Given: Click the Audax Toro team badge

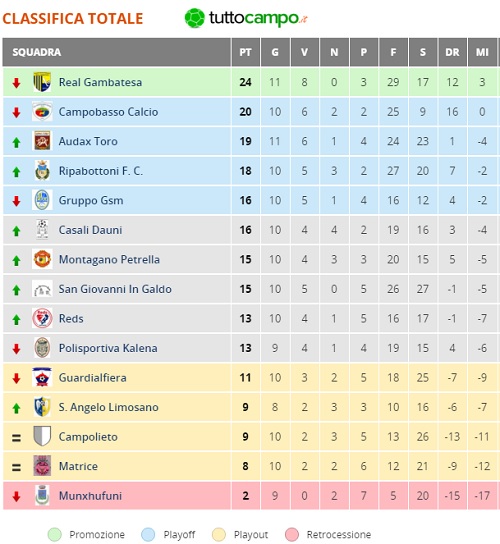Looking at the screenshot, I should (x=42, y=141).
